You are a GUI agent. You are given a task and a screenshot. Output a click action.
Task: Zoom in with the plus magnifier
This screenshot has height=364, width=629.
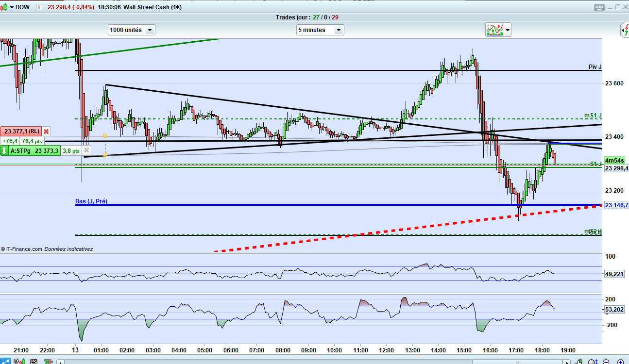[x=621, y=362]
